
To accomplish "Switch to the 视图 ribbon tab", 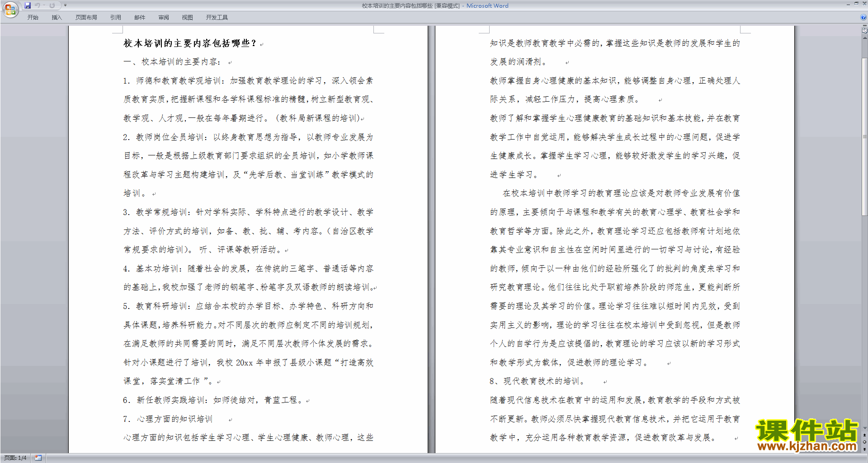I will [x=188, y=18].
